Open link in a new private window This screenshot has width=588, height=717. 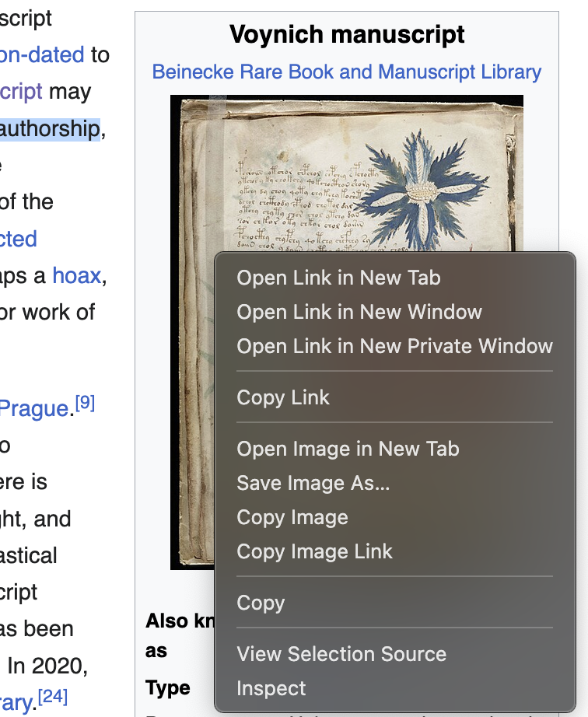394,346
